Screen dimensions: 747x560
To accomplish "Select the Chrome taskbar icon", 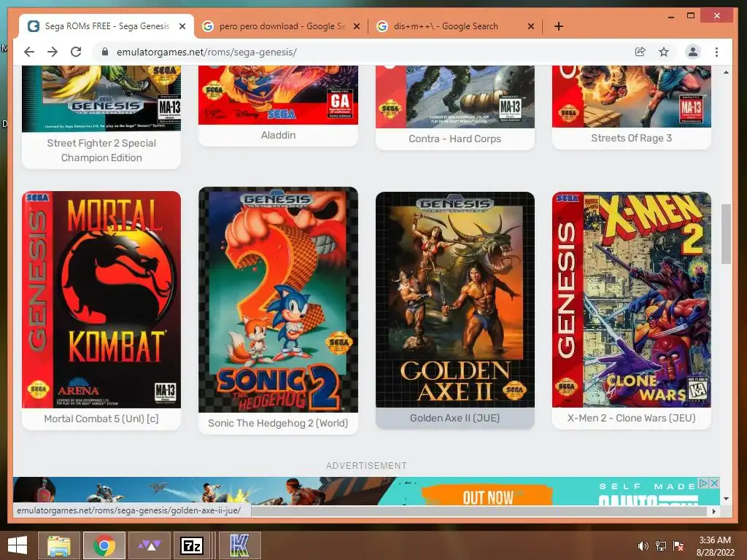I will [104, 545].
